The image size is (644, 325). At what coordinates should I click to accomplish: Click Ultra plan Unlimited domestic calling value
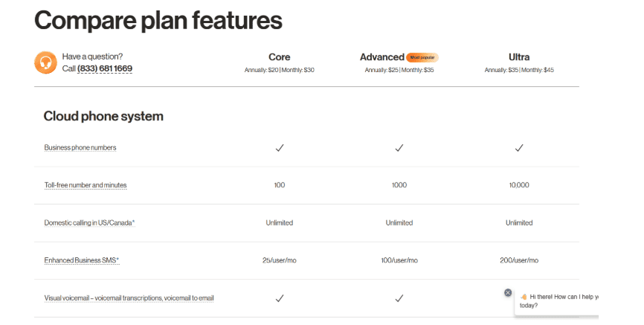tap(519, 222)
